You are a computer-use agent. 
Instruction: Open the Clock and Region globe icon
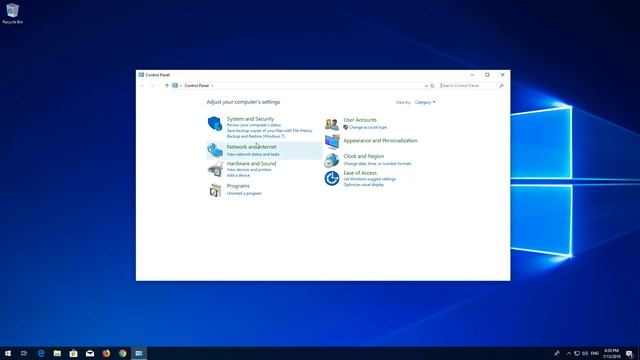(332, 160)
